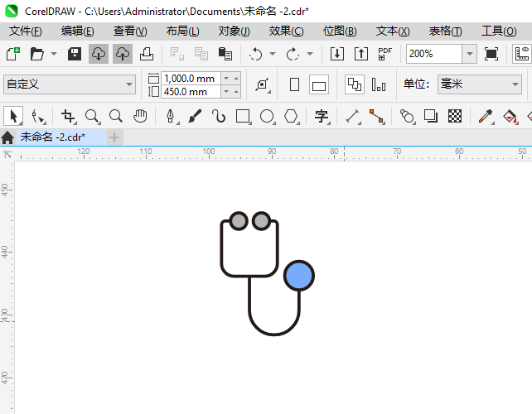Viewport: 532px width, 414px height.
Task: Open the 布局(L) menu
Action: pyautogui.click(x=183, y=31)
